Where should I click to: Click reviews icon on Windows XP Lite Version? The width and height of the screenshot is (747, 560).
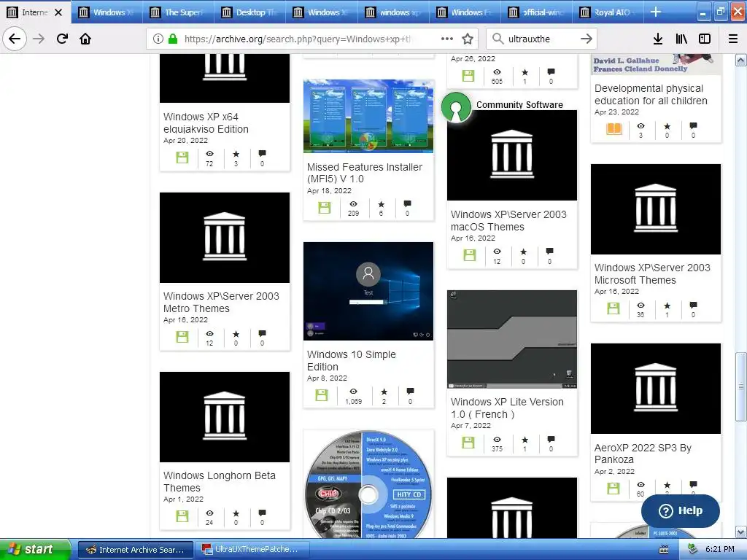click(x=551, y=439)
